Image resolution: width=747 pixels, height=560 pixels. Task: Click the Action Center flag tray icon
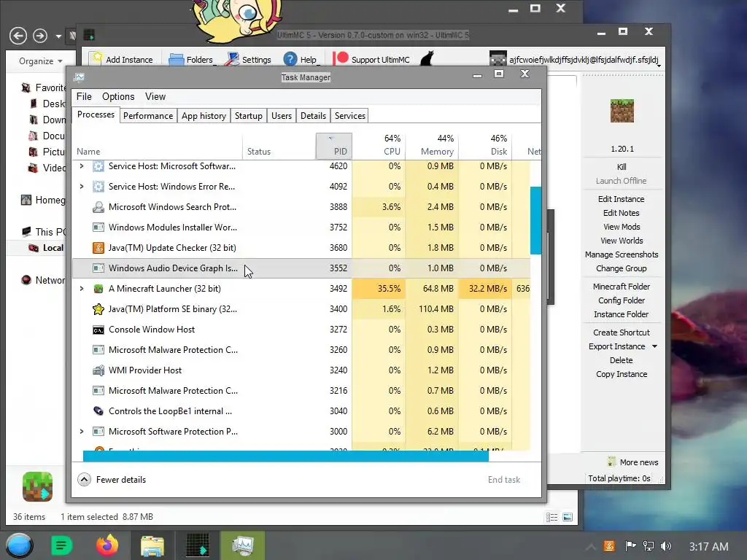(630, 546)
